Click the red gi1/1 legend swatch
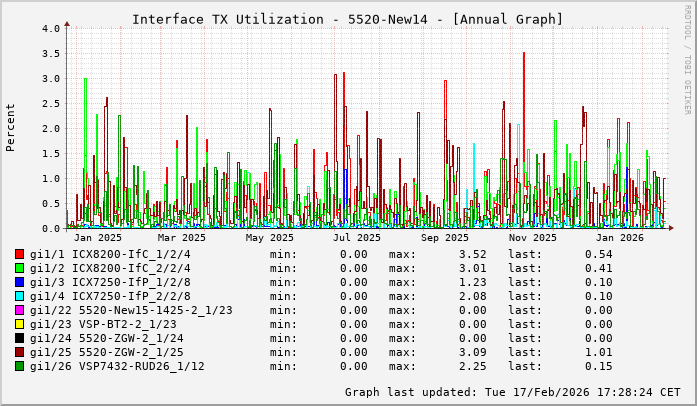Image resolution: width=697 pixels, height=406 pixels. (20, 254)
